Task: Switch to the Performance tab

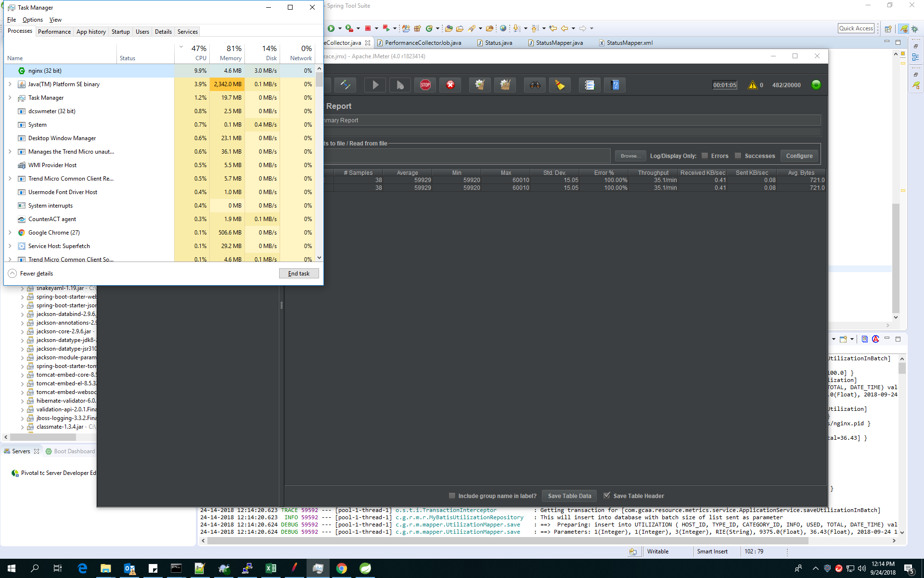Action: [54, 31]
